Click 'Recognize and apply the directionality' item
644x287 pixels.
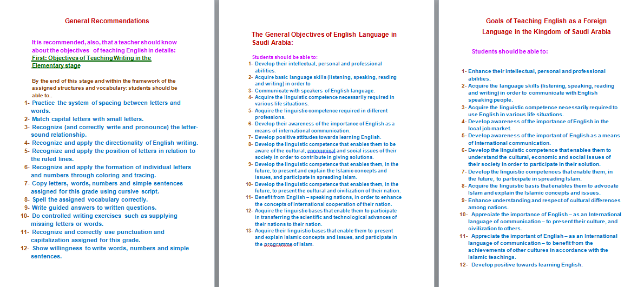115,143
